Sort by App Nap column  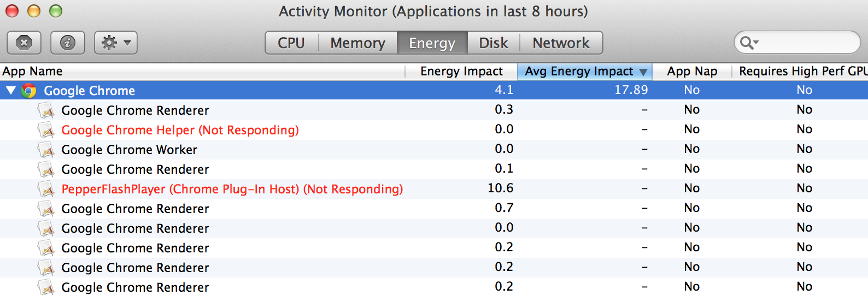(692, 72)
